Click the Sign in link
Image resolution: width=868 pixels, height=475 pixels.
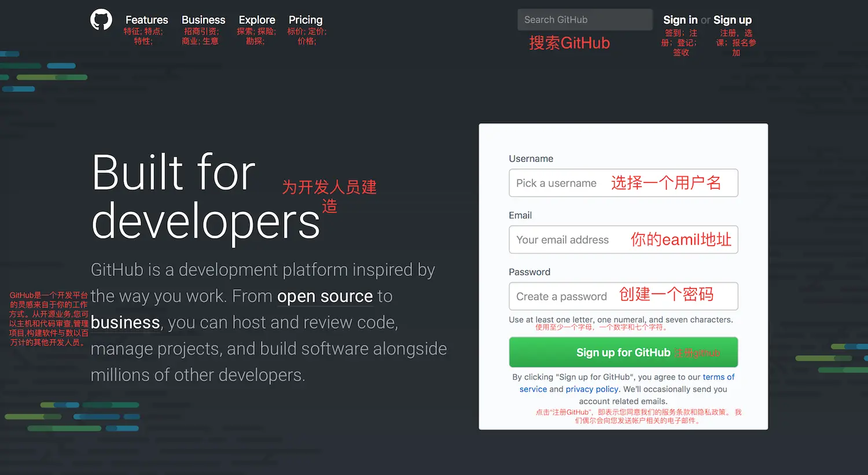click(x=681, y=20)
